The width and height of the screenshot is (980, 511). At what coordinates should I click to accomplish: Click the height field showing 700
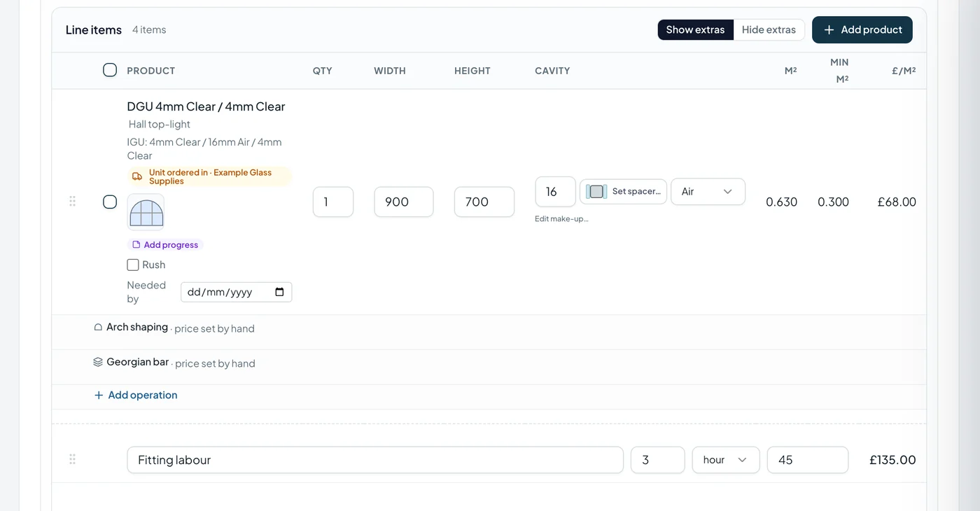(484, 202)
